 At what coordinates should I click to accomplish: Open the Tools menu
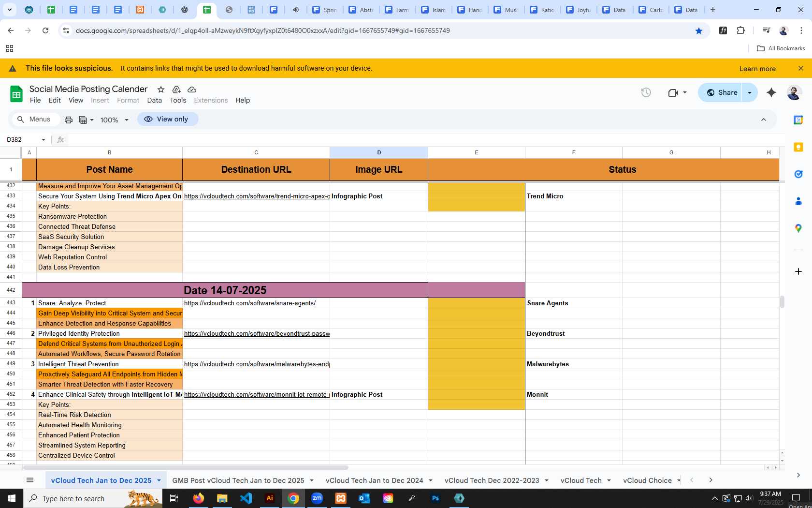tap(178, 100)
